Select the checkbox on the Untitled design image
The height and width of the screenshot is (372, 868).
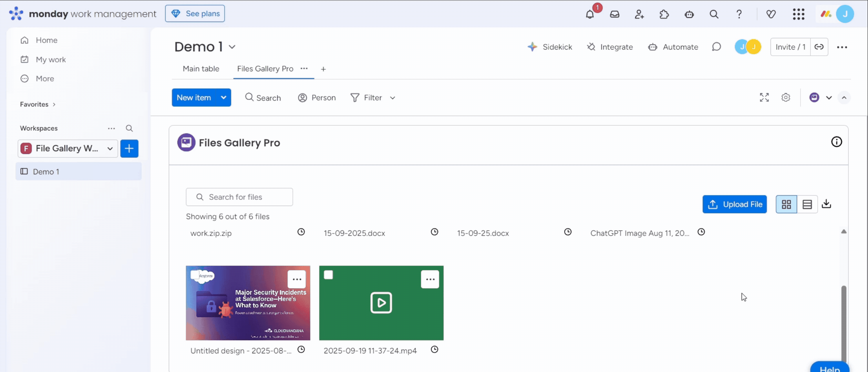[195, 275]
